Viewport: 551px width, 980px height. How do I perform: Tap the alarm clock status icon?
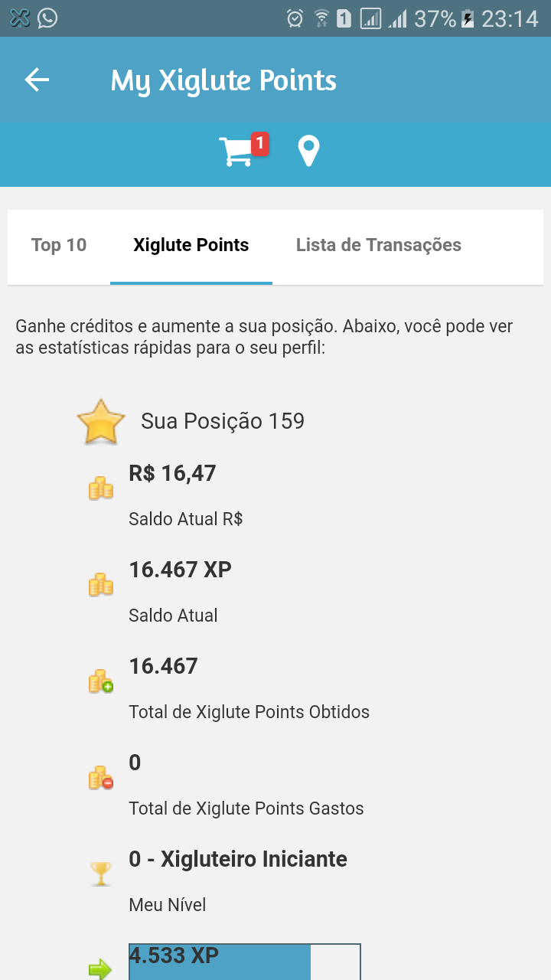[295, 18]
